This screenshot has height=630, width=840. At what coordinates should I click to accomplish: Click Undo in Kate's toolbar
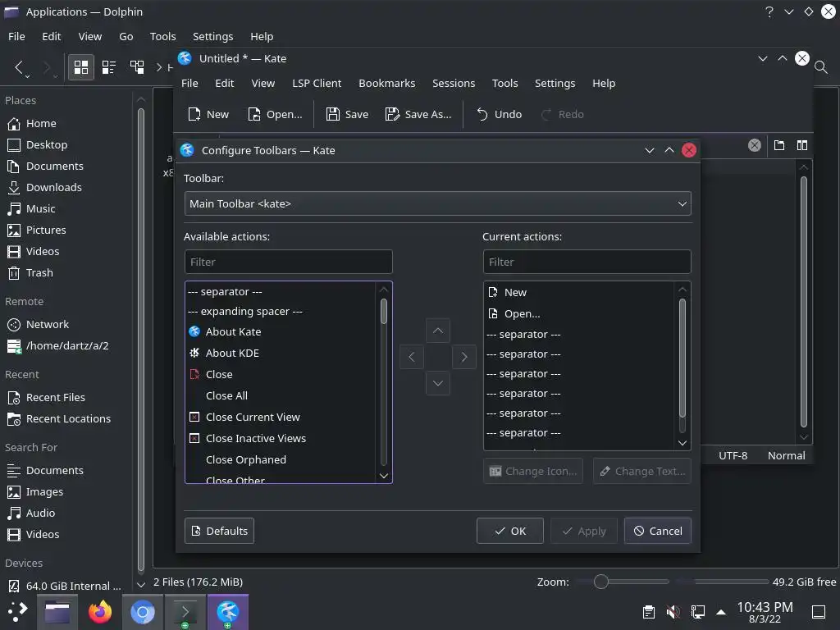(x=499, y=114)
